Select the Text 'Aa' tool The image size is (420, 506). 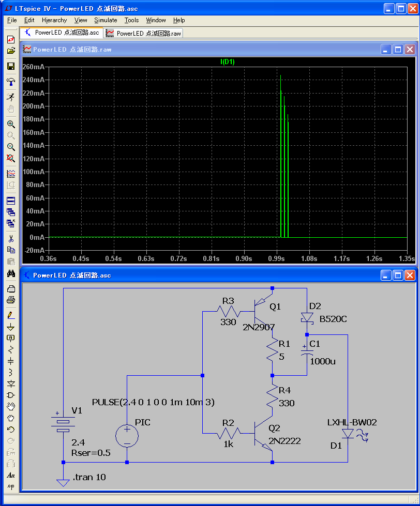[11, 476]
